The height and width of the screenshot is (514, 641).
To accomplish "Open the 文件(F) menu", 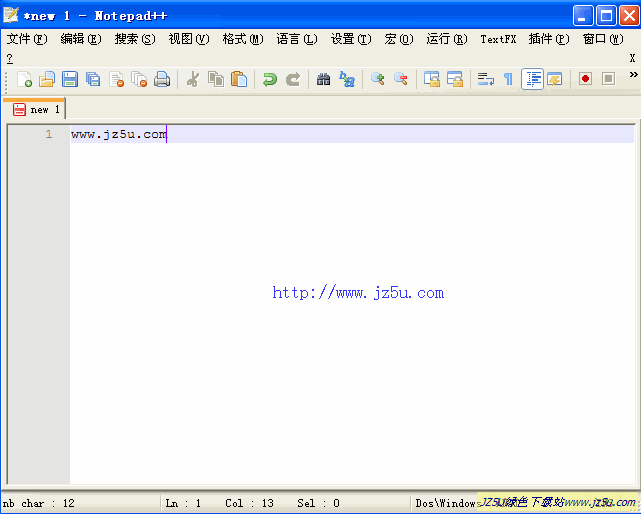I will 27,39.
